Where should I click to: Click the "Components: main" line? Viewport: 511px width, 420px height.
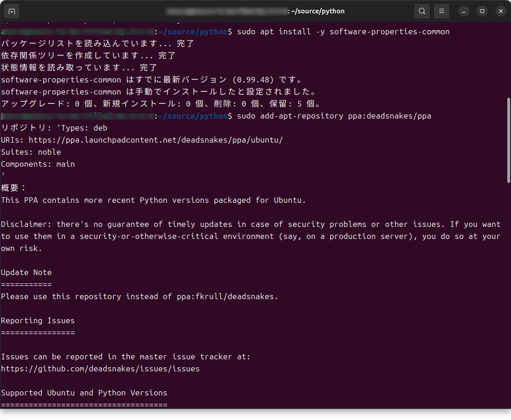click(38, 164)
